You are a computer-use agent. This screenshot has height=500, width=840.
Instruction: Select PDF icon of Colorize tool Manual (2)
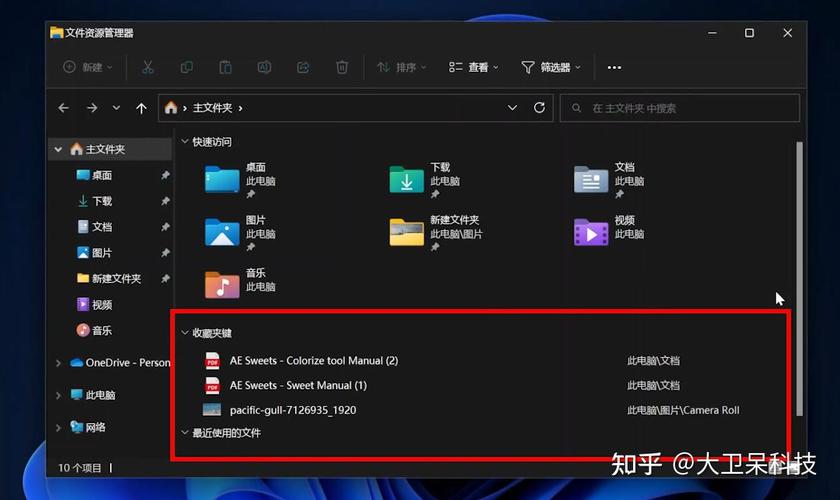coord(213,361)
